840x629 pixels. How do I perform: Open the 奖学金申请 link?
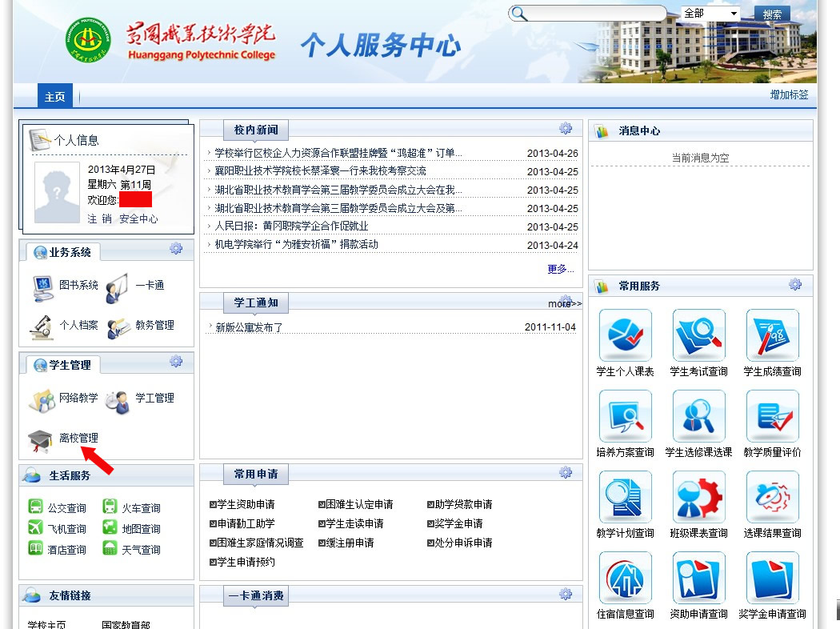(458, 523)
